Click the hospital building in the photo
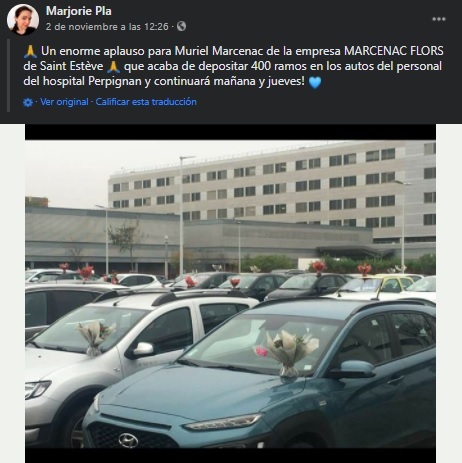Viewport: 462px width, 463px height. 272,193
